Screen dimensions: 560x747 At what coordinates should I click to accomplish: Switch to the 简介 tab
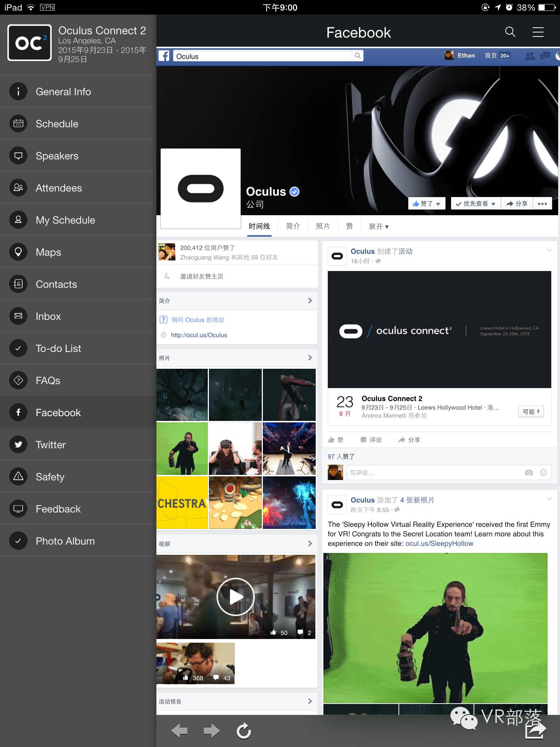[293, 226]
